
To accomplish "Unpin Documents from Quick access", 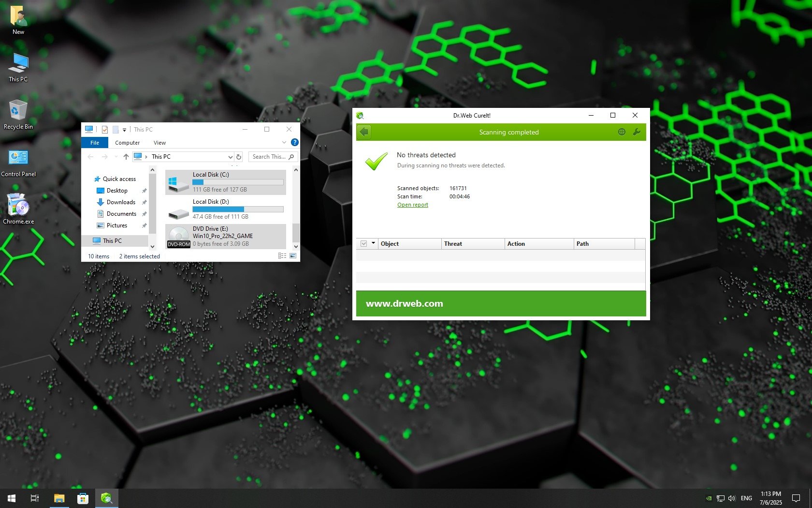I will point(144,214).
